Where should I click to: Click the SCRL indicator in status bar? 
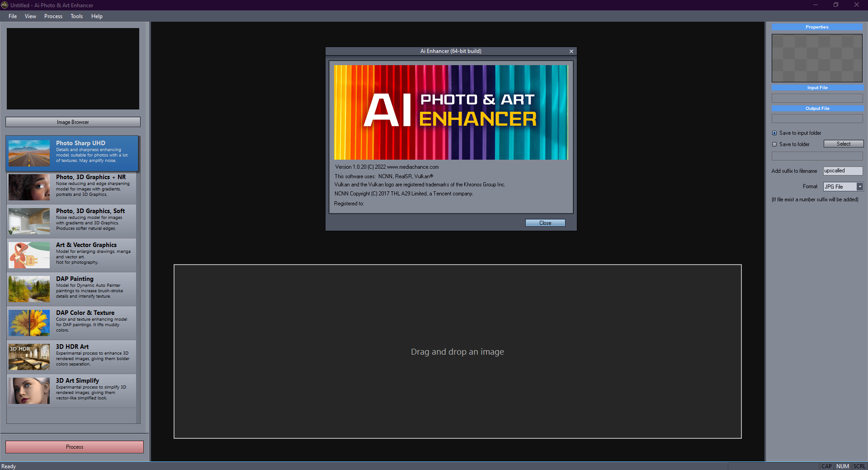(x=859, y=466)
